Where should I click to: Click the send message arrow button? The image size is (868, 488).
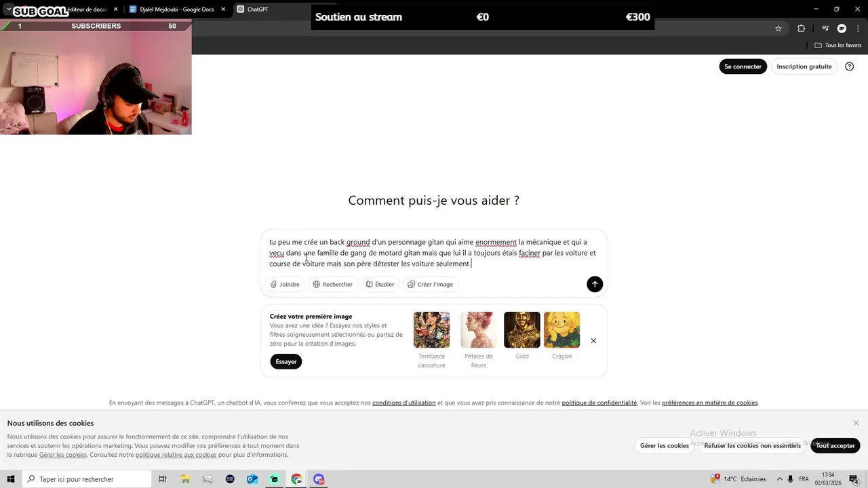point(595,284)
